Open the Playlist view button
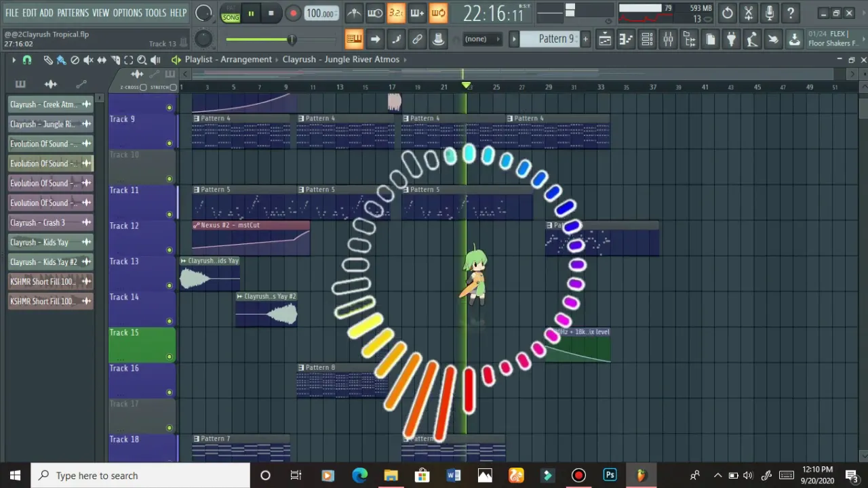 pos(605,39)
